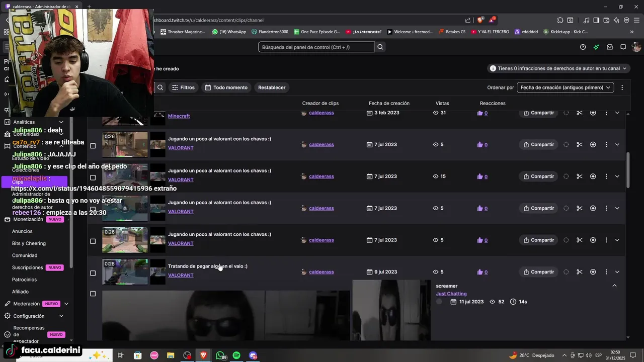This screenshot has width=644, height=362.
Task: Open Patrocinios in the sidebar
Action: [24, 280]
